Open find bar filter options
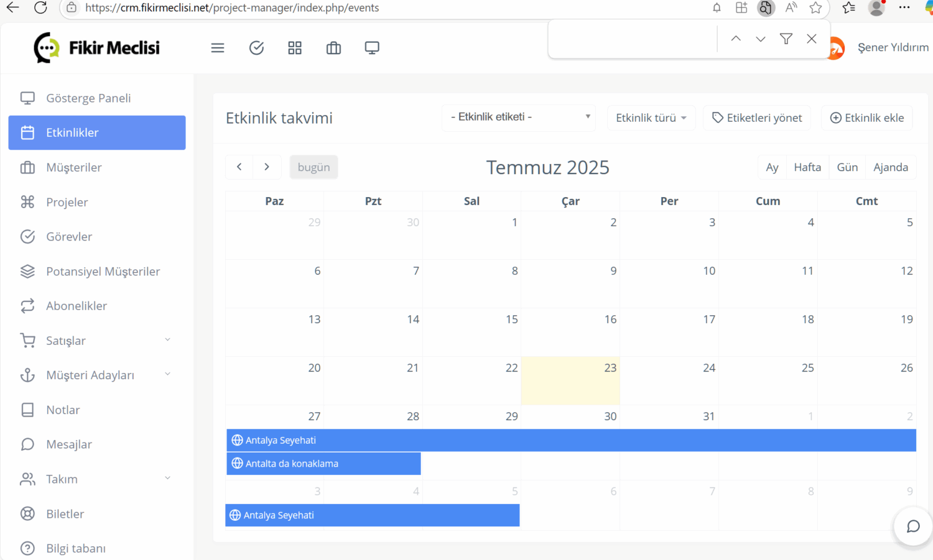The width and height of the screenshot is (933, 560). pyautogui.click(x=786, y=39)
